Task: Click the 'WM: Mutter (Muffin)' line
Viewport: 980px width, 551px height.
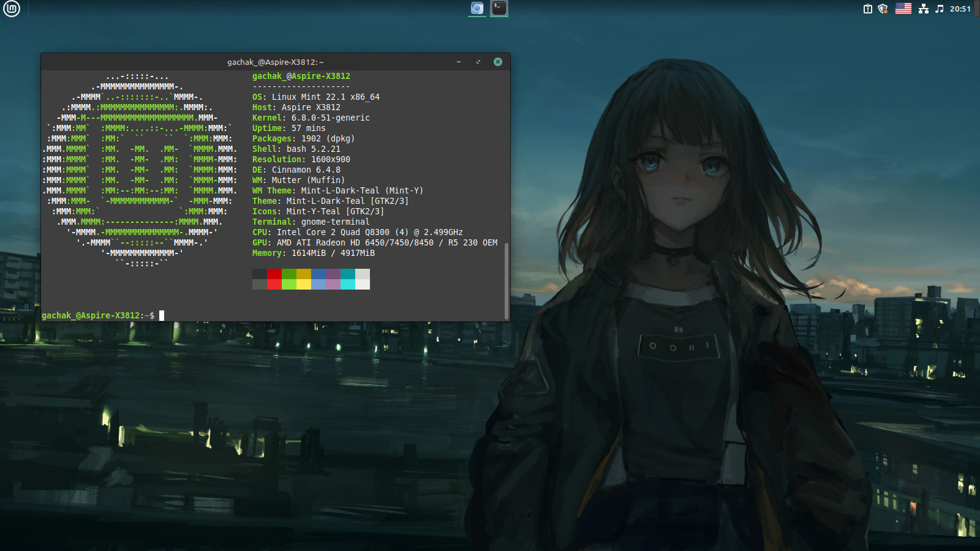Action: [x=299, y=180]
